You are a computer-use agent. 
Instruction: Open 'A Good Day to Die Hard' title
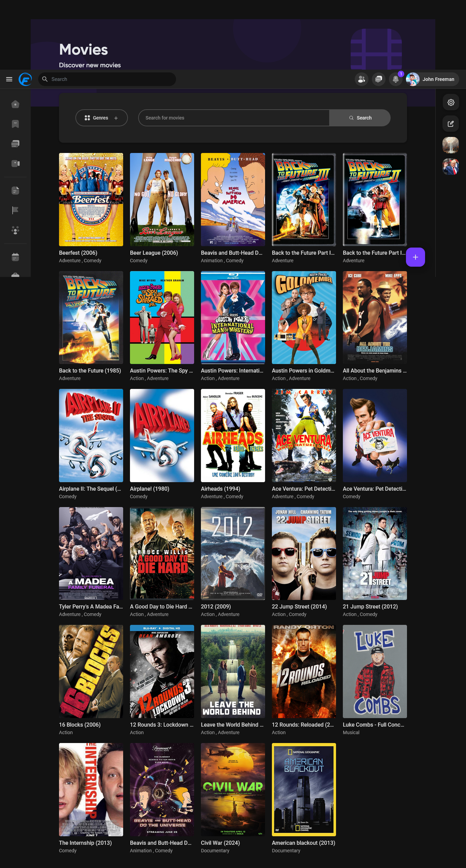click(x=161, y=607)
